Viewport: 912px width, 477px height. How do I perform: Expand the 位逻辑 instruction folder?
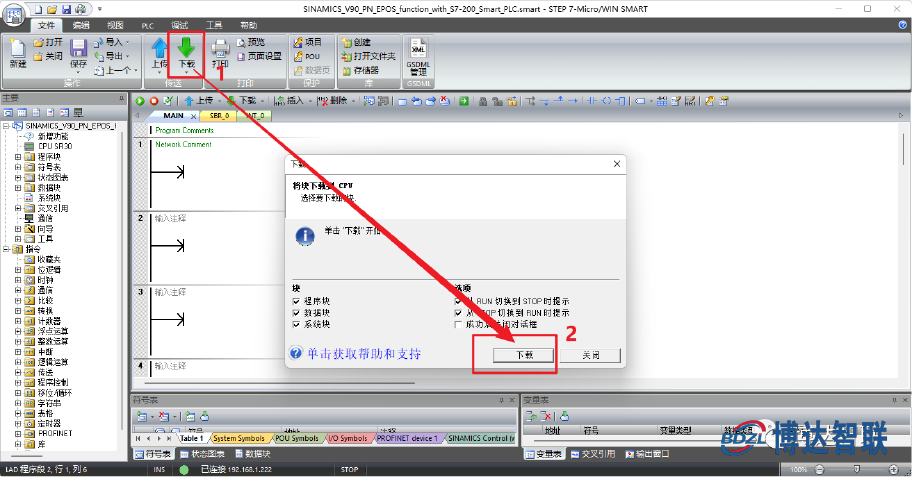[17, 270]
